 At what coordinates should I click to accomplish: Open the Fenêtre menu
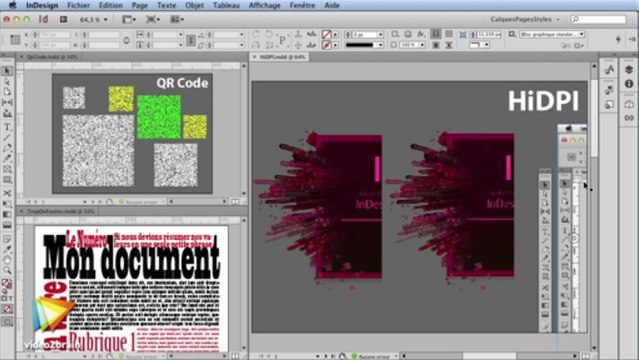coord(302,5)
